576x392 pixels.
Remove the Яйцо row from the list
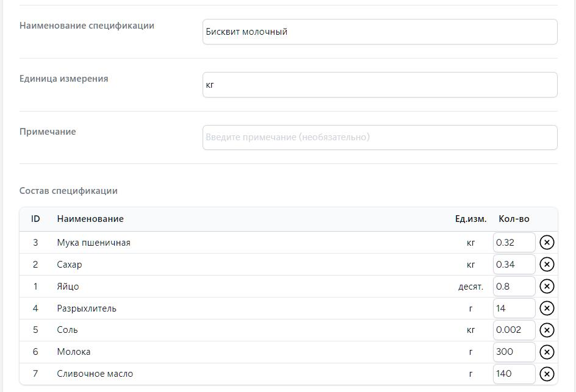coord(547,287)
